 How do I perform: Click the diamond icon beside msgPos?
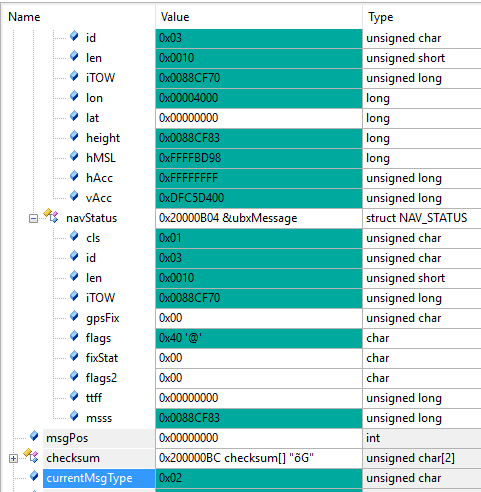coord(34,435)
